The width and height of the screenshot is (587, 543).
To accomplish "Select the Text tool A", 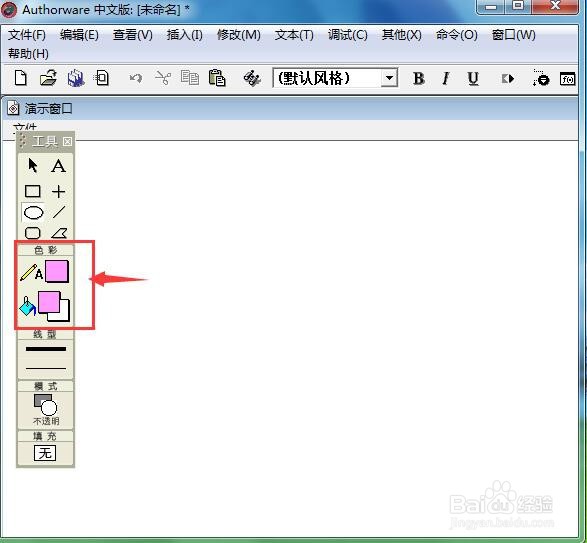I will (x=58, y=166).
